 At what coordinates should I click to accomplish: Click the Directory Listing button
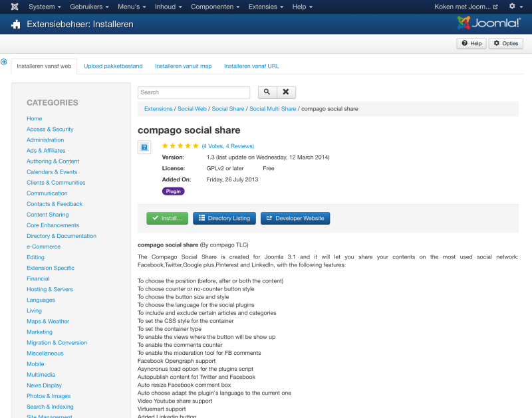coord(224,219)
